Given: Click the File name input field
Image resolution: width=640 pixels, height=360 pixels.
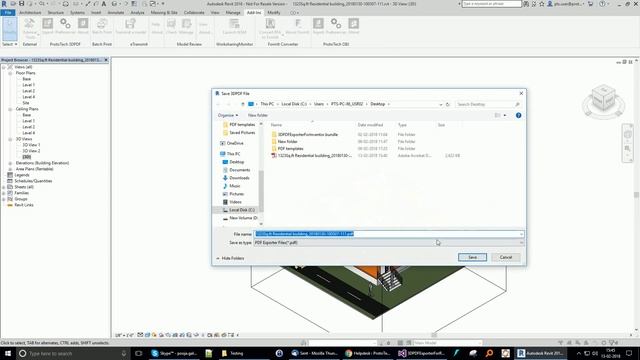Looking at the screenshot, I should (389, 234).
